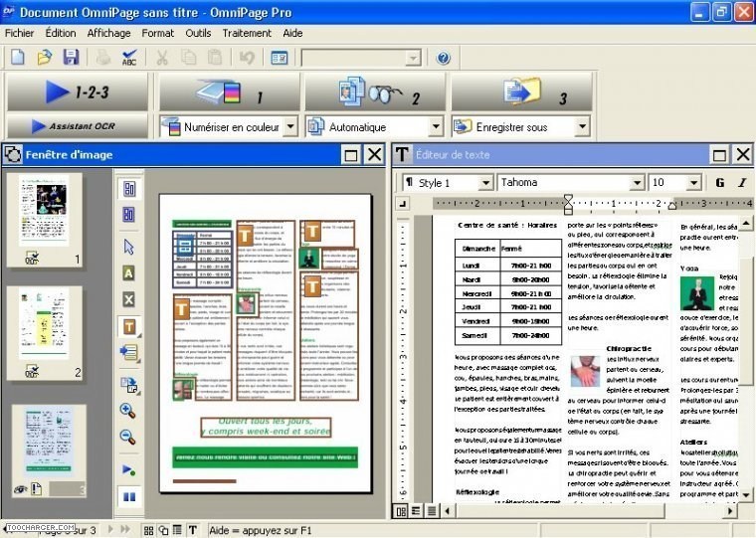Screen dimensions: 756x538
Task: Click the Assistant OCR button
Action: [x=78, y=126]
